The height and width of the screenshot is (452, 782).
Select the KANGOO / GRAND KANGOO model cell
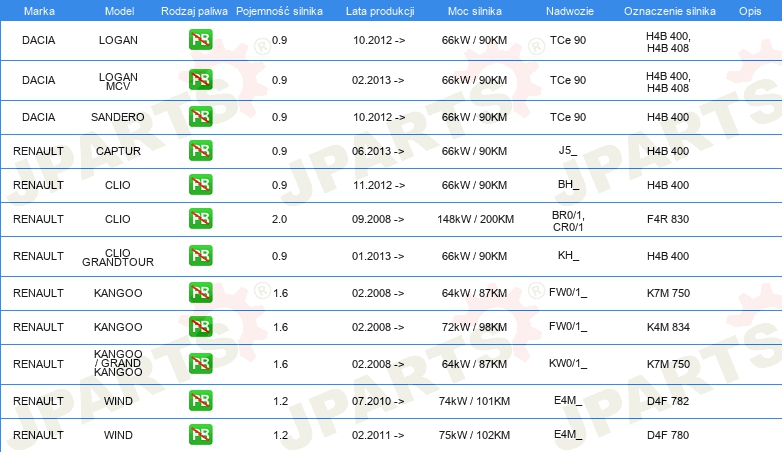pyautogui.click(x=118, y=363)
